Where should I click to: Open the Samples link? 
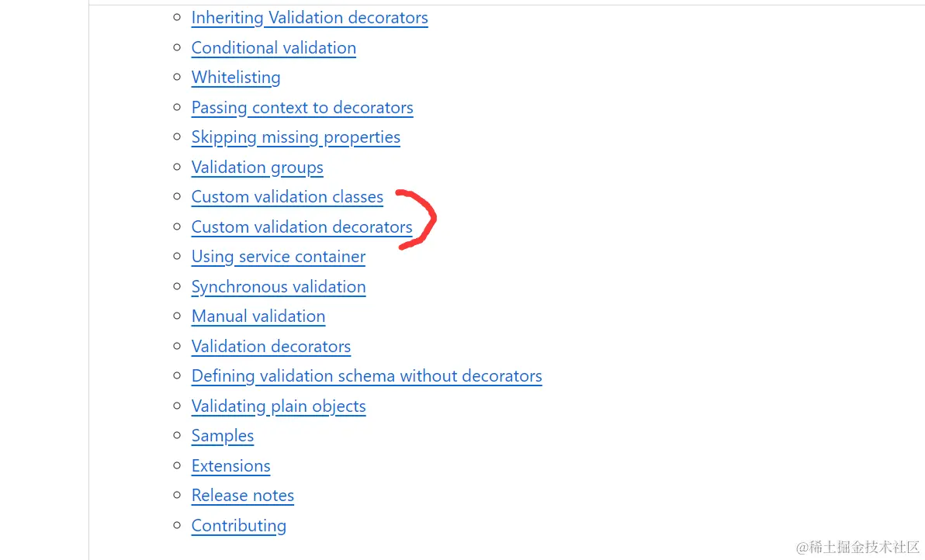(223, 436)
